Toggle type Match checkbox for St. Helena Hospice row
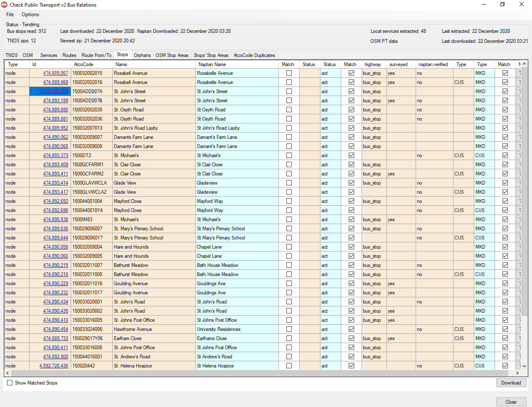The height and width of the screenshot is (407, 532). [x=505, y=366]
